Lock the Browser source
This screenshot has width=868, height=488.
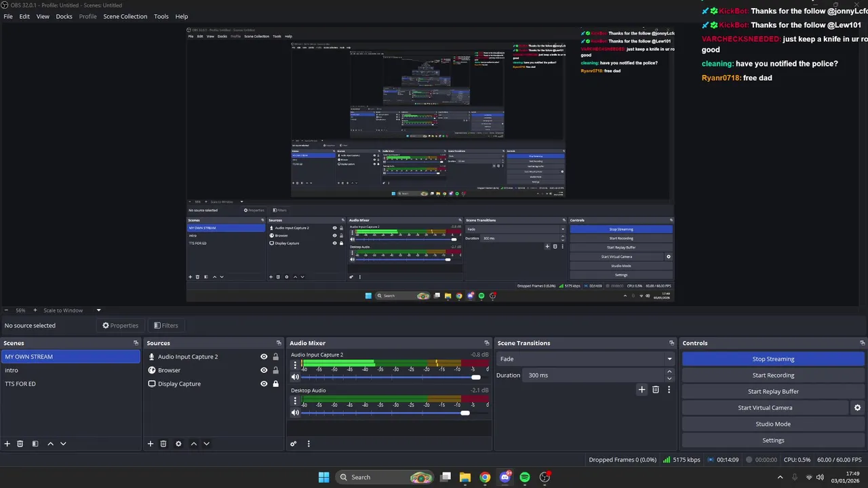(x=275, y=370)
